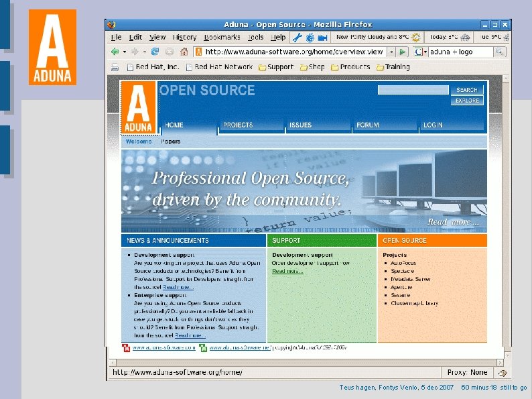Open the Training bookmarks folder
Image resolution: width=532 pixels, height=399 pixels.
[393, 67]
